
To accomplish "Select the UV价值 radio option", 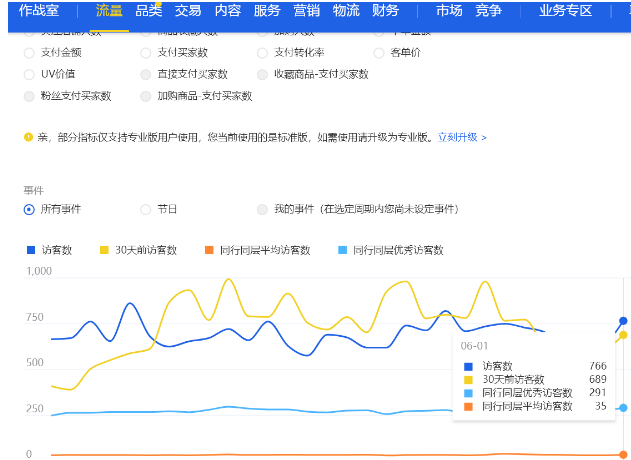I will [x=29, y=74].
